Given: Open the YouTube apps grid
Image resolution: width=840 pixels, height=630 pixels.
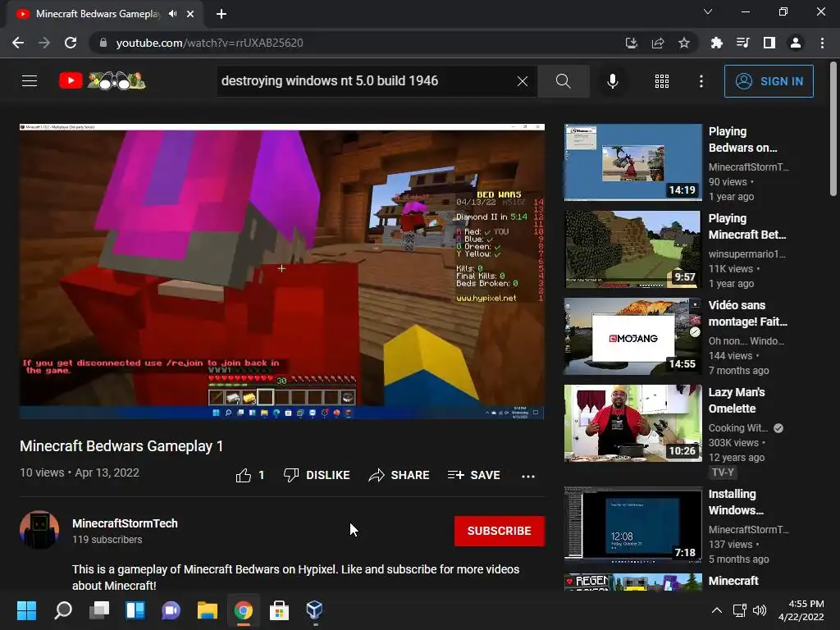Looking at the screenshot, I should [662, 81].
